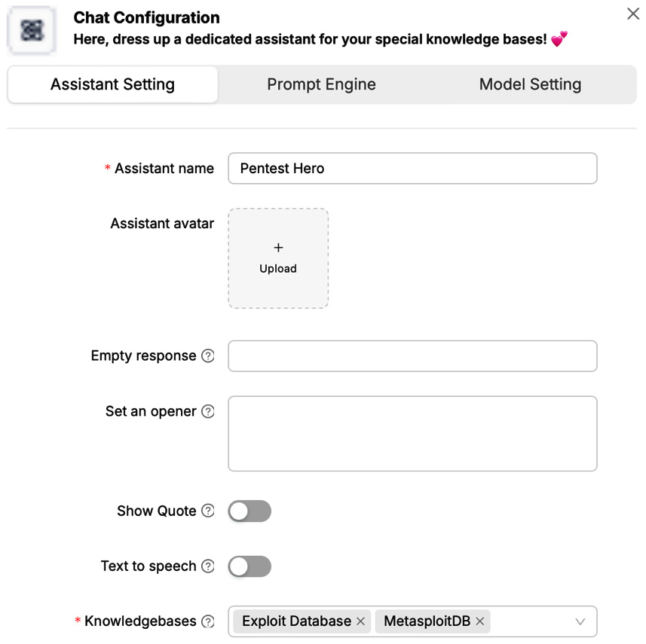Click the help icon beside Empty response
This screenshot has height=644, width=646.
coord(208,356)
